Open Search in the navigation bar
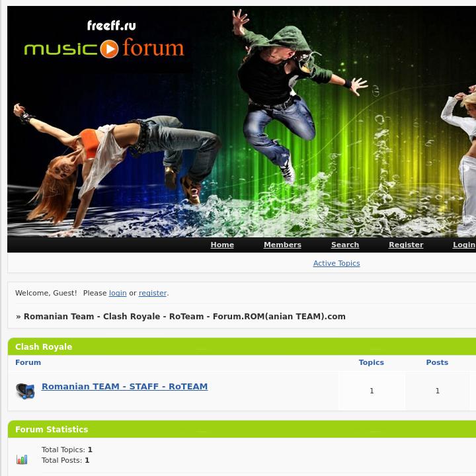This screenshot has width=476, height=476. [x=345, y=245]
